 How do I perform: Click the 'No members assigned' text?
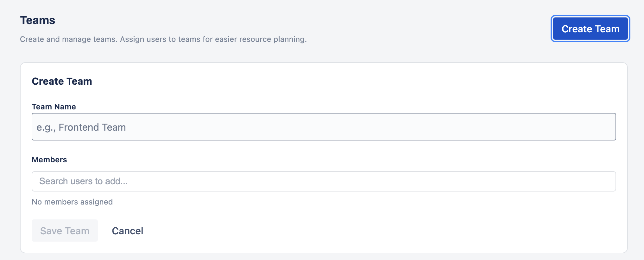[72, 202]
